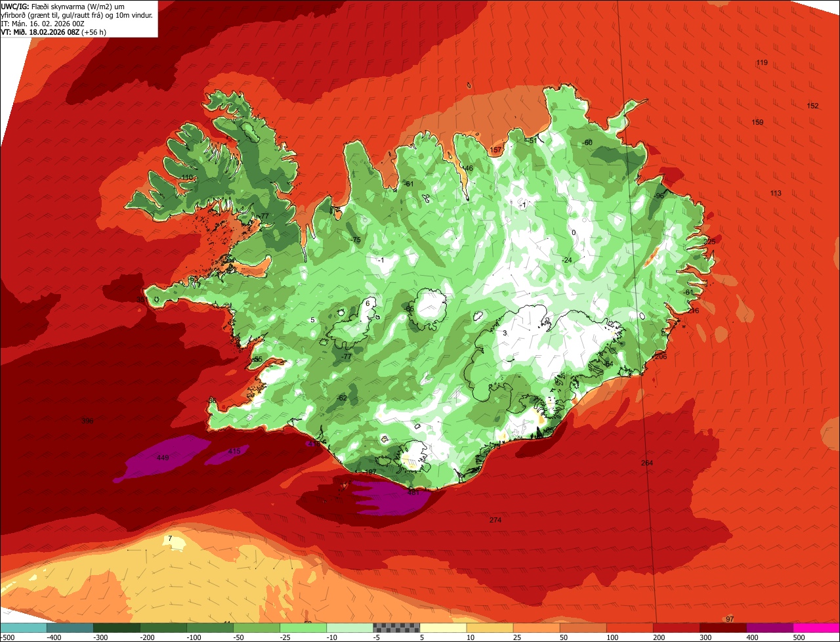Click the value 119 over the northeast ocean
The width and height of the screenshot is (840, 642).
coord(761,63)
